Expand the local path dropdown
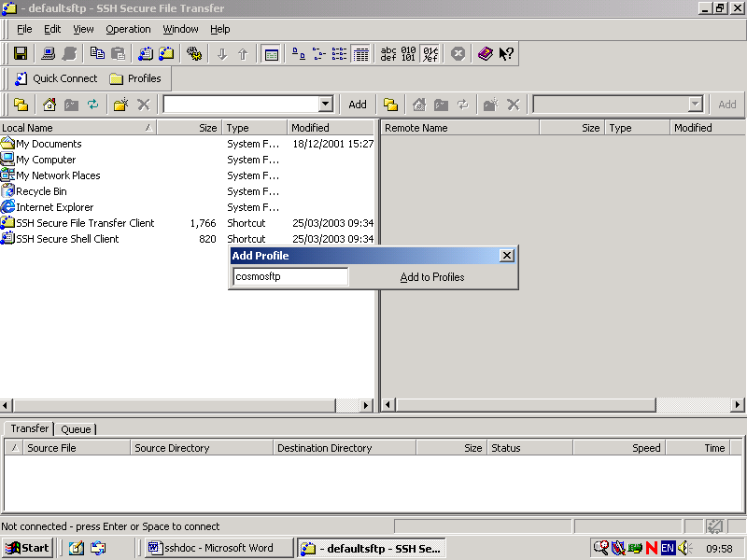747x560 pixels. (325, 105)
